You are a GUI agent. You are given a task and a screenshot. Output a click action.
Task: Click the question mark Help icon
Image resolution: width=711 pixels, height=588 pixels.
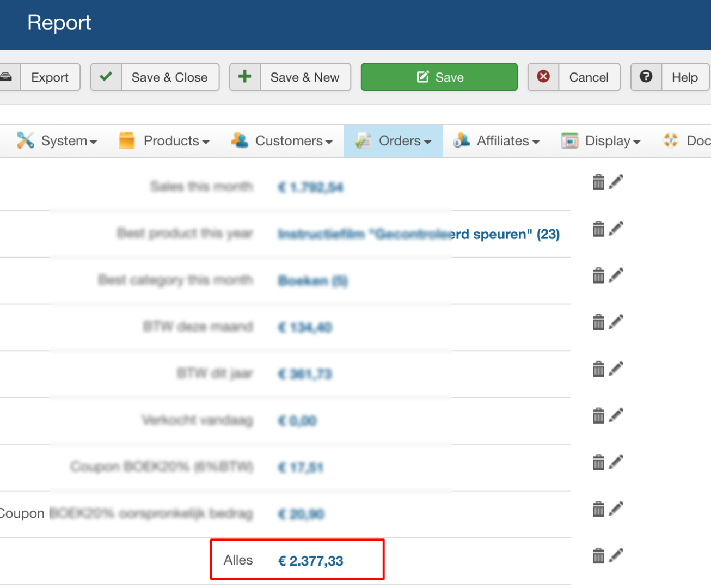coord(646,77)
